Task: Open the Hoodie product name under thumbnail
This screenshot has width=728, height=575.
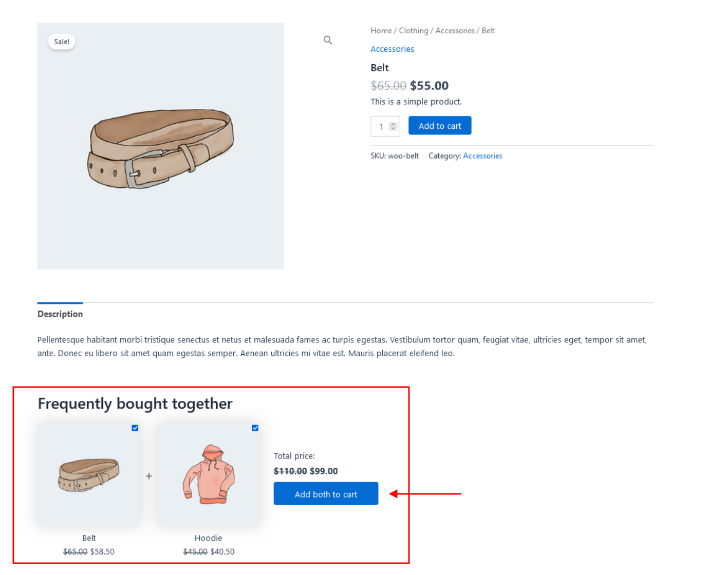Action: tap(208, 538)
